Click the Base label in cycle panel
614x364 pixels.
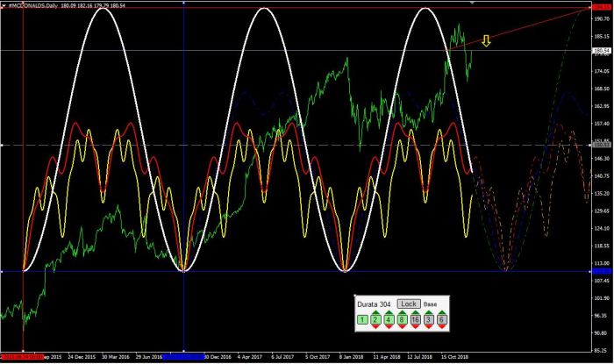[430, 303]
